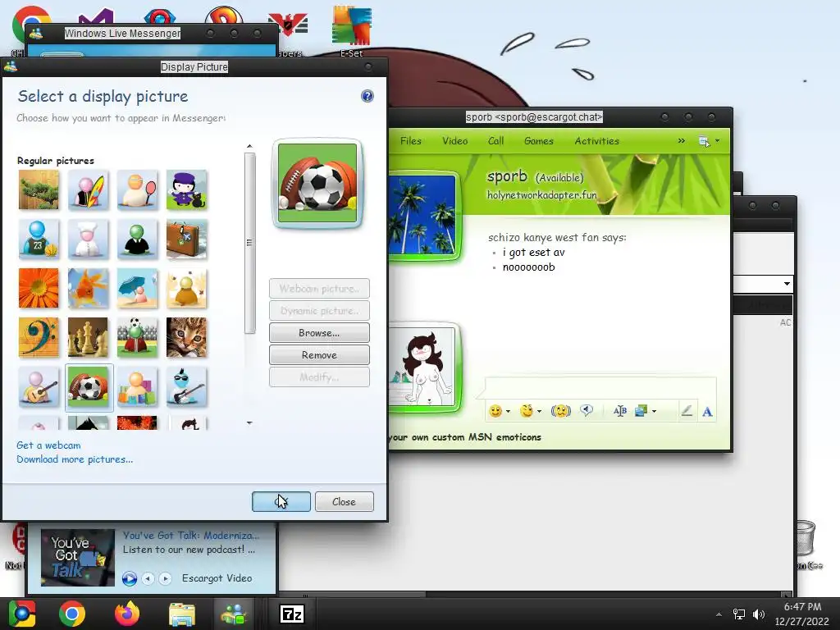
Task: Select the goldfish display picture
Action: (88, 288)
